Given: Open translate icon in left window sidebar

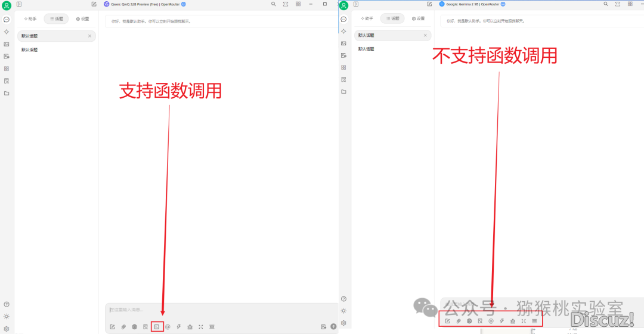Looking at the screenshot, I should (6, 56).
